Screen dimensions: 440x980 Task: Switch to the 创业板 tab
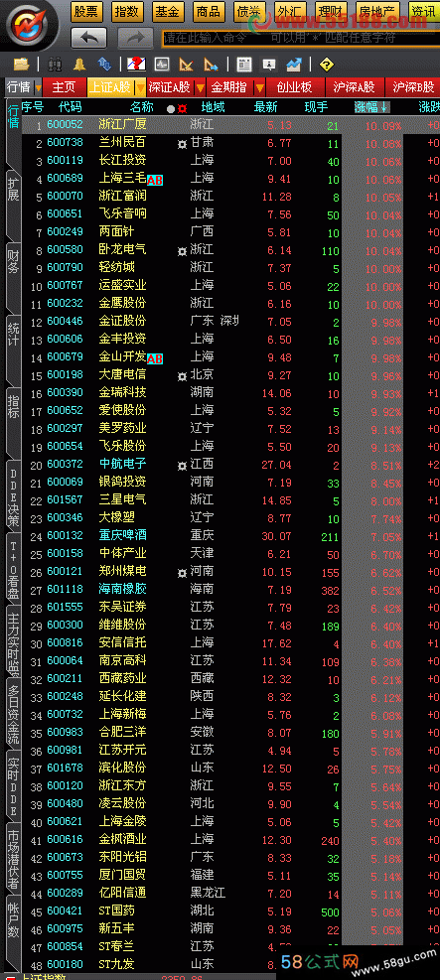pos(294,86)
